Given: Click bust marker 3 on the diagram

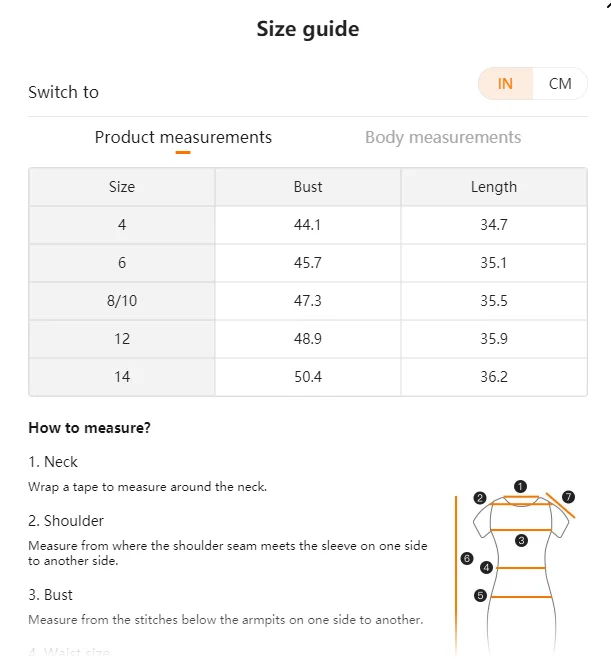Looking at the screenshot, I should point(521,540).
